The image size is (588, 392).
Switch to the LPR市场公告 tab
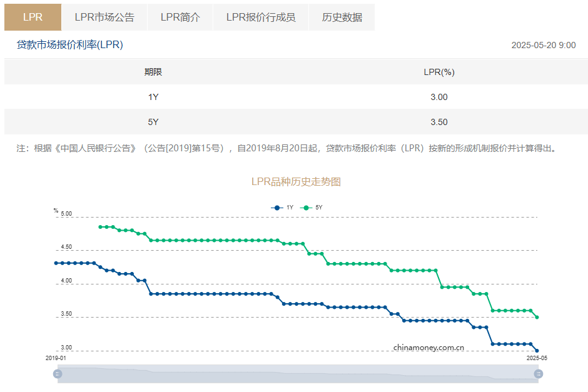[104, 18]
